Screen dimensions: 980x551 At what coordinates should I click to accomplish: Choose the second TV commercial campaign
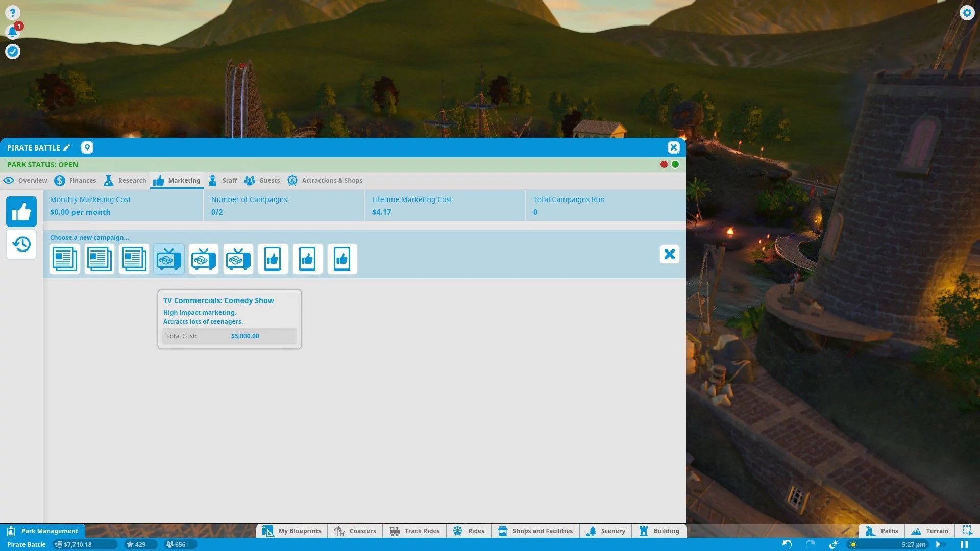point(204,259)
